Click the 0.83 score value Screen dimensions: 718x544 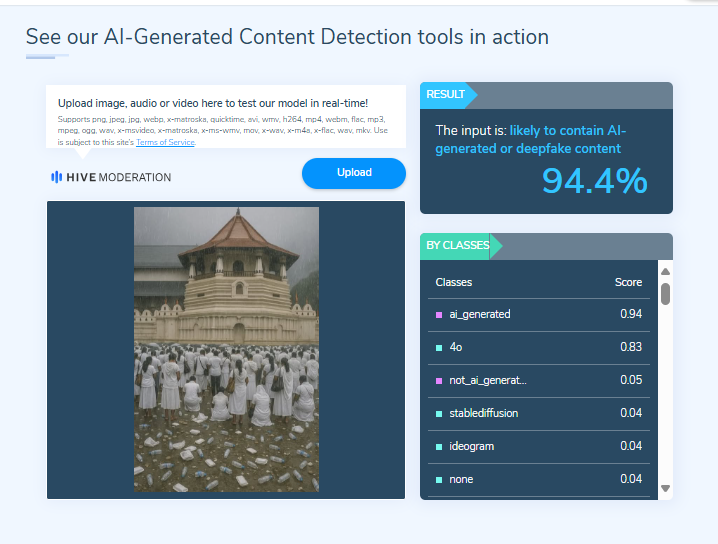coord(631,347)
